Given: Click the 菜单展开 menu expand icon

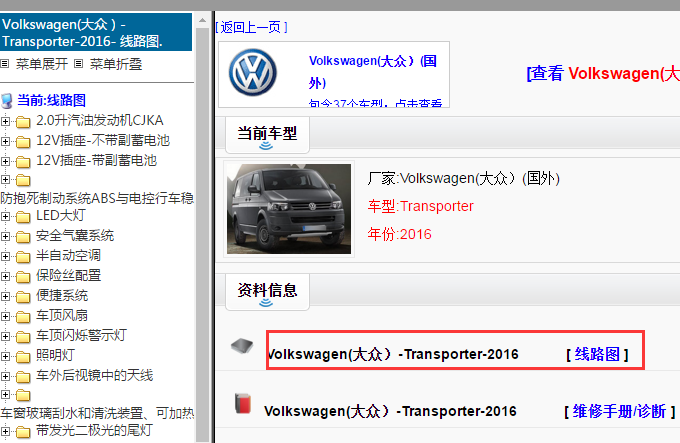Looking at the screenshot, I should click(5, 64).
